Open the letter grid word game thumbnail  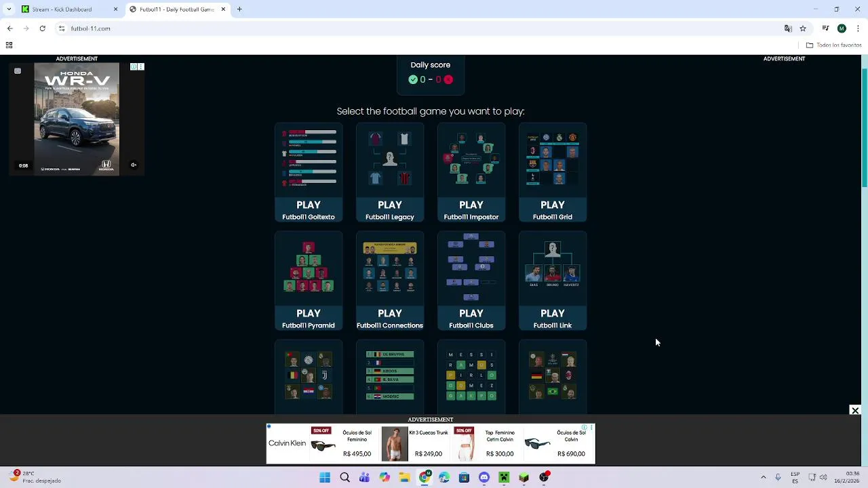[x=471, y=377]
